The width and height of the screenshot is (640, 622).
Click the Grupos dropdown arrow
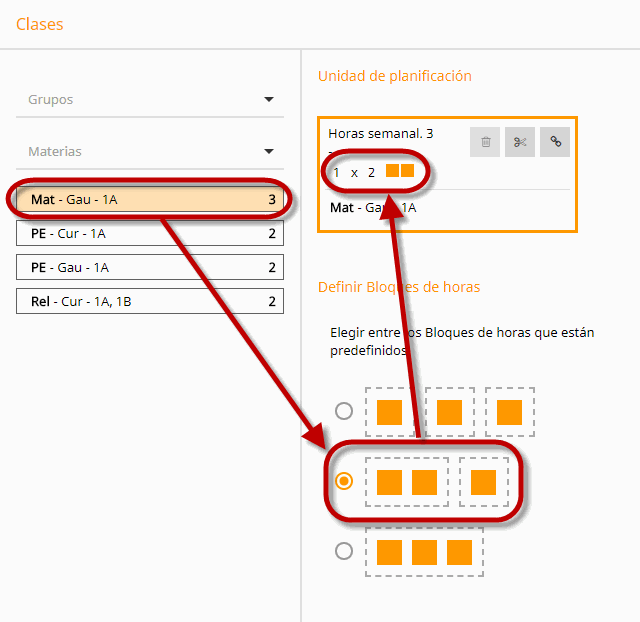point(269,100)
